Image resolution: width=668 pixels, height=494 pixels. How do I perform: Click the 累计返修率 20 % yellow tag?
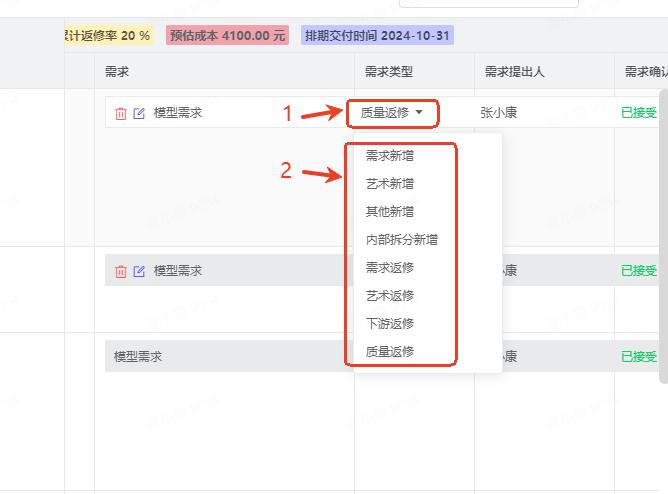pos(109,35)
